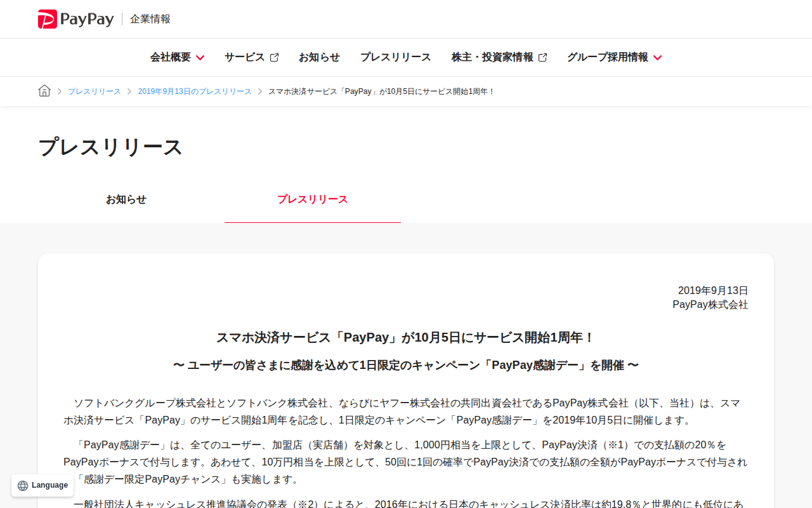Open the 会社概要 menu

[x=177, y=57]
